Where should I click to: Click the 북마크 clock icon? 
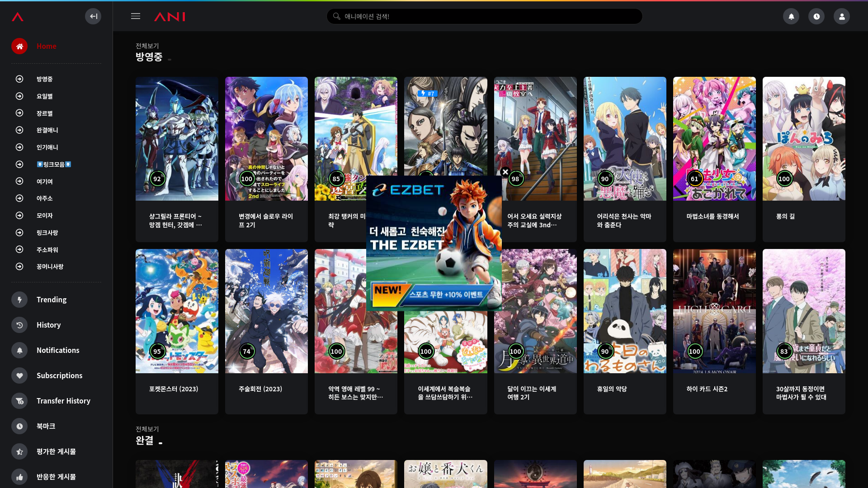point(19,426)
